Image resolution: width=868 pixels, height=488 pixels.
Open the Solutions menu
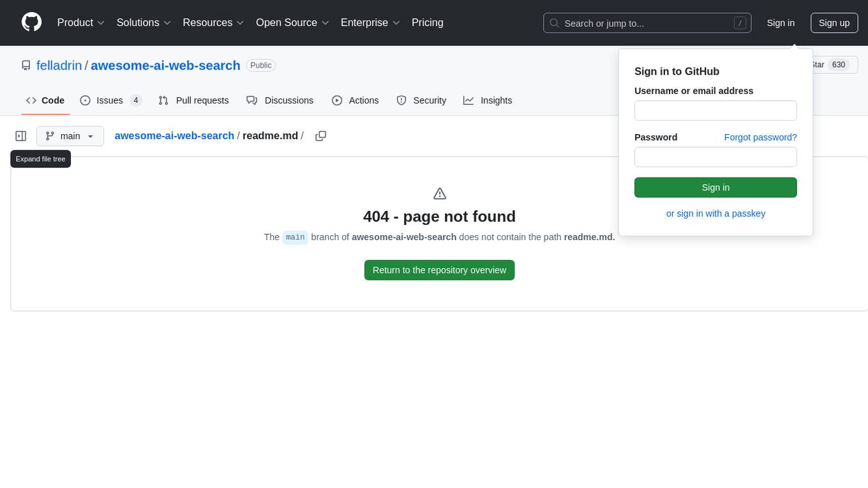144,22
